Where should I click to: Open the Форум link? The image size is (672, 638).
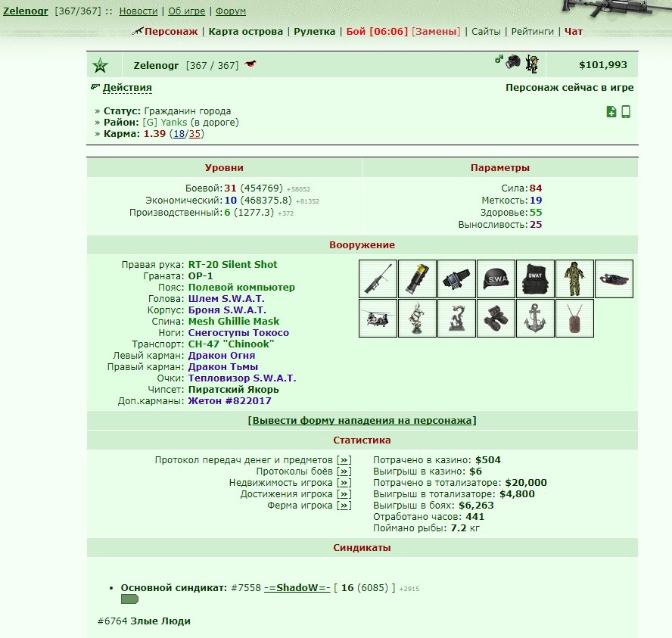coord(231,11)
